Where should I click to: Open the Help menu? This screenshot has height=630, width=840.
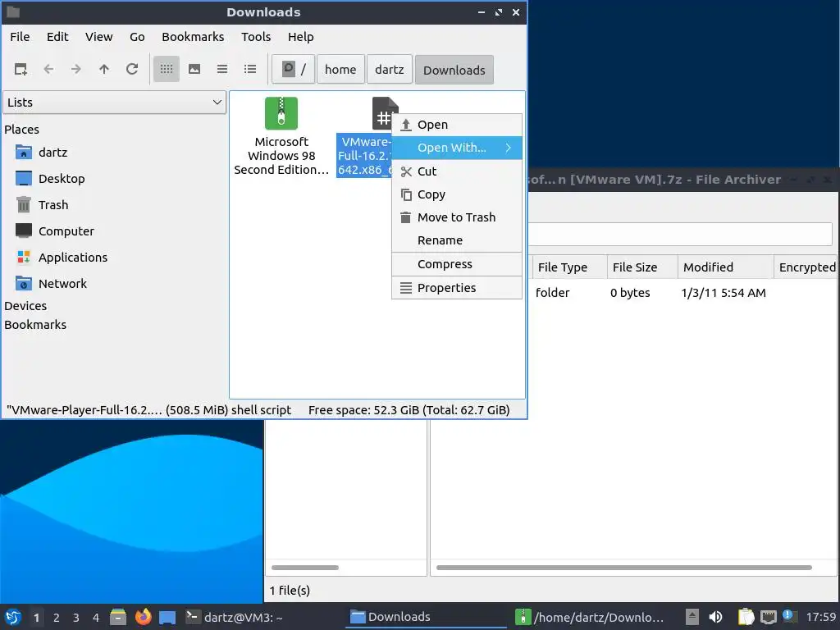pos(300,37)
